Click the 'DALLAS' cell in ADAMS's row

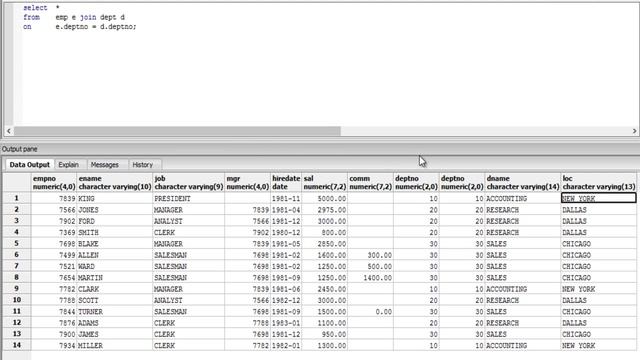click(599, 323)
